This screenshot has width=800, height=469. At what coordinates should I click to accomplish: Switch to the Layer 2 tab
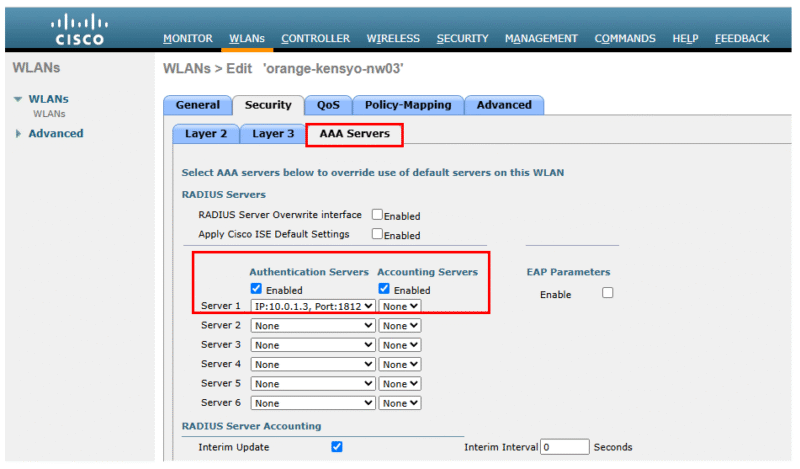point(206,134)
